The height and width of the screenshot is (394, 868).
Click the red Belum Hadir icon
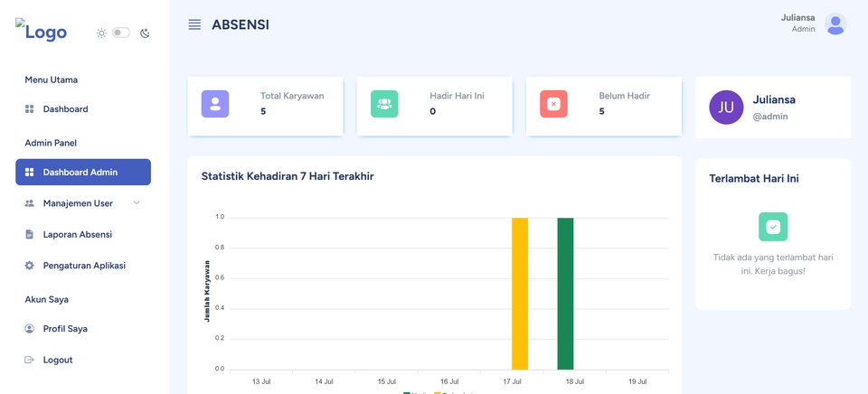pos(553,104)
